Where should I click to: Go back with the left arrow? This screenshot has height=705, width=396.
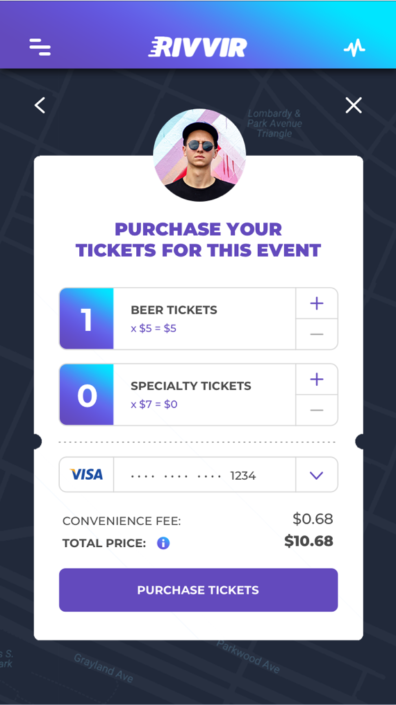click(40, 106)
